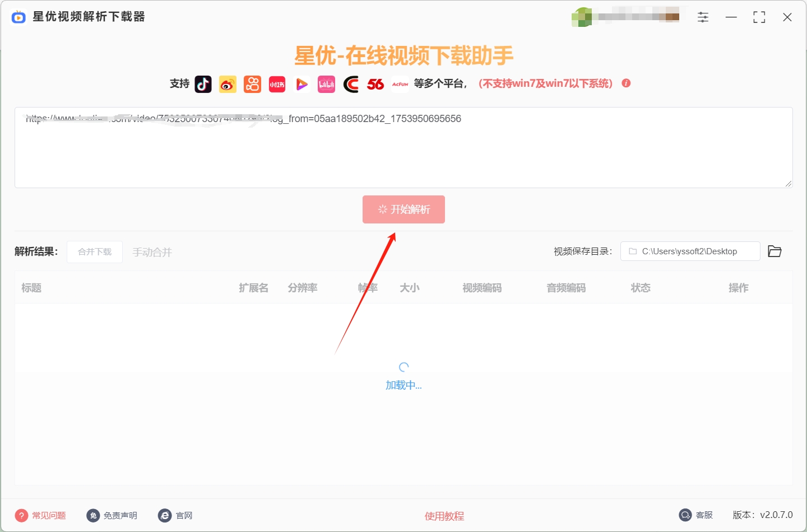
Task: Select the 56 video platform icon
Action: pos(375,84)
